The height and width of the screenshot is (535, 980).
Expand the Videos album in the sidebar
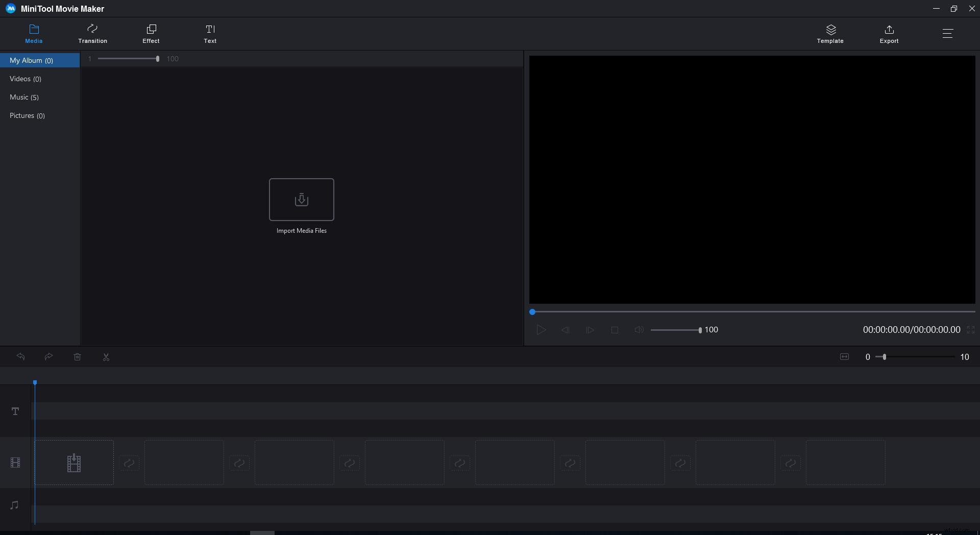[26, 79]
